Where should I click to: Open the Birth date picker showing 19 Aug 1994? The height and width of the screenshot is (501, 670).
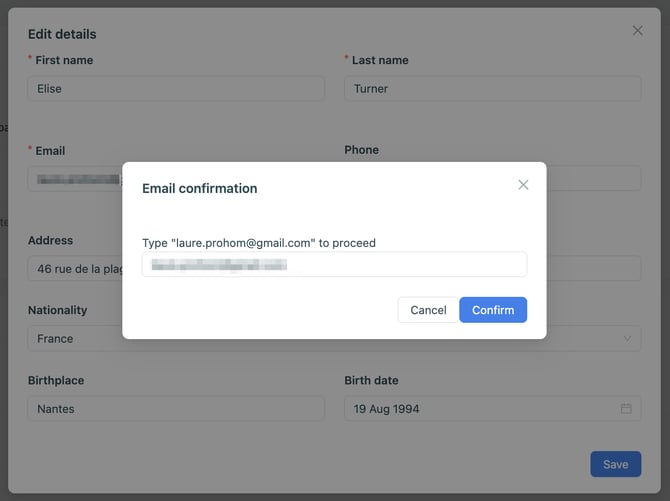pos(480,409)
